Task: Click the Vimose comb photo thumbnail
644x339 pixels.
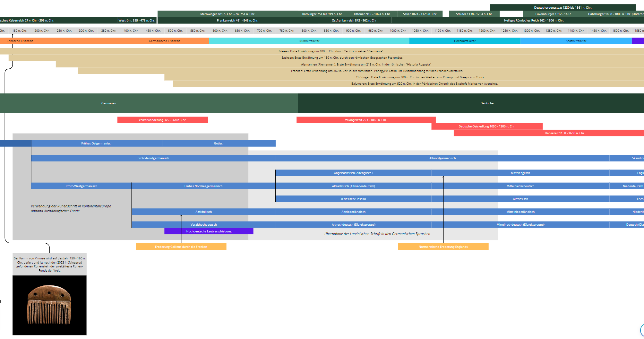Action: click(49, 305)
